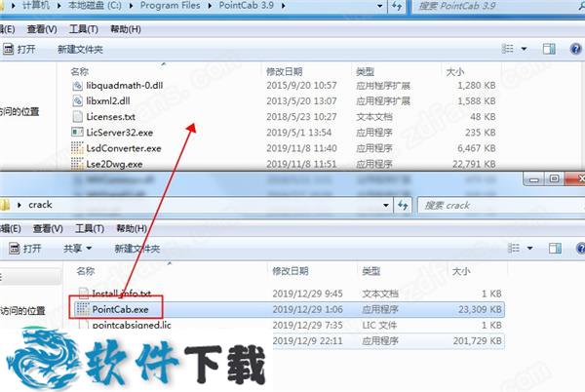Image resolution: width=585 pixels, height=392 pixels.
Task: Open view options dropdown arrow in crack window
Action: click(x=529, y=249)
